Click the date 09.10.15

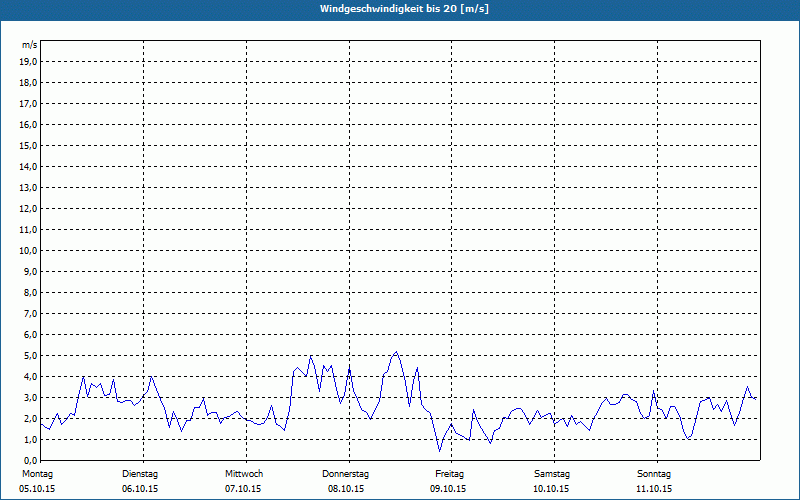pyautogui.click(x=448, y=489)
